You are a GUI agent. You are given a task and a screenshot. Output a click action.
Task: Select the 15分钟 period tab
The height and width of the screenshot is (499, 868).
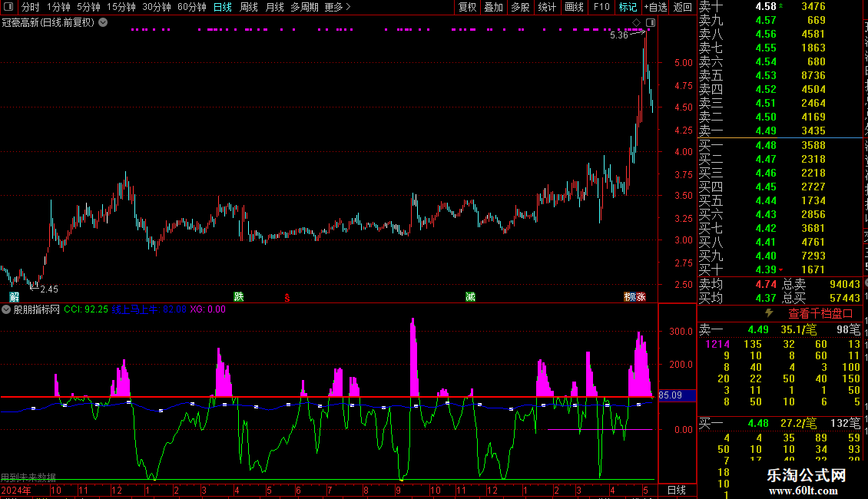(121, 7)
